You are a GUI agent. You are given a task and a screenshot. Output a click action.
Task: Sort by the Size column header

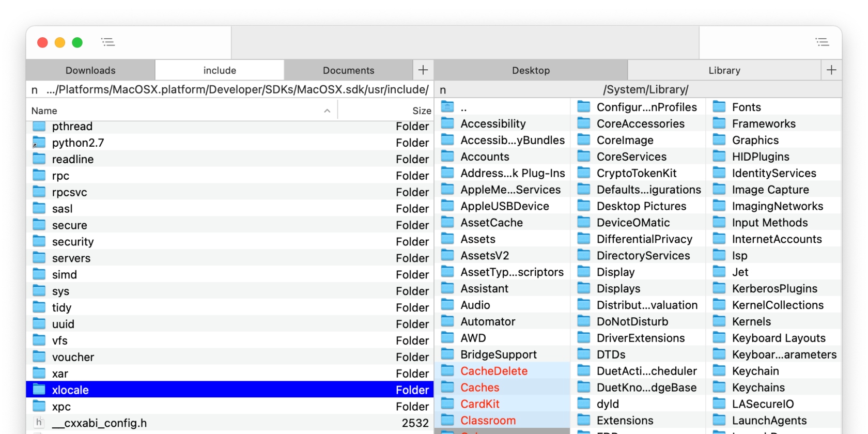click(x=386, y=111)
